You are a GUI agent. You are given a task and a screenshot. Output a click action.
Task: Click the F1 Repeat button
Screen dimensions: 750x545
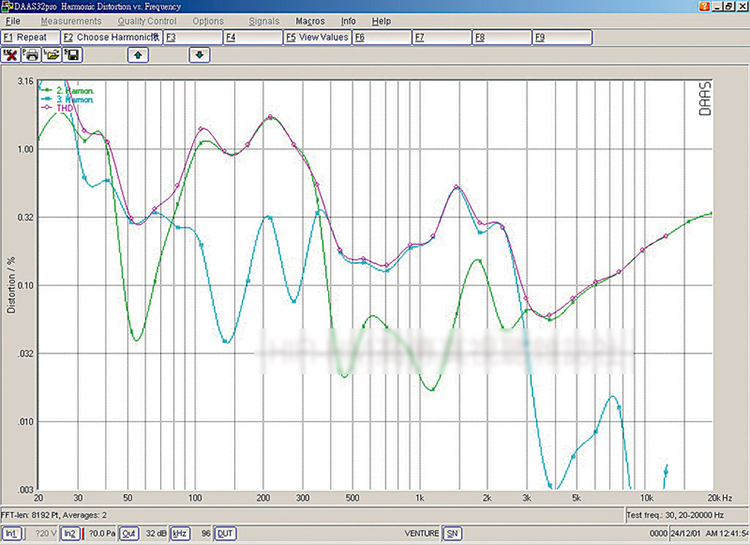[30, 37]
